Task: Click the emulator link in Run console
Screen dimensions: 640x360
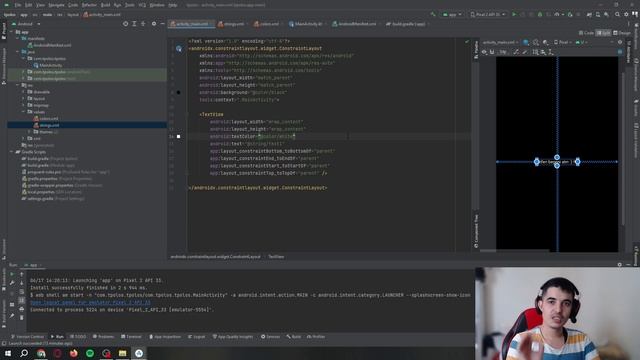Action: click(90, 302)
